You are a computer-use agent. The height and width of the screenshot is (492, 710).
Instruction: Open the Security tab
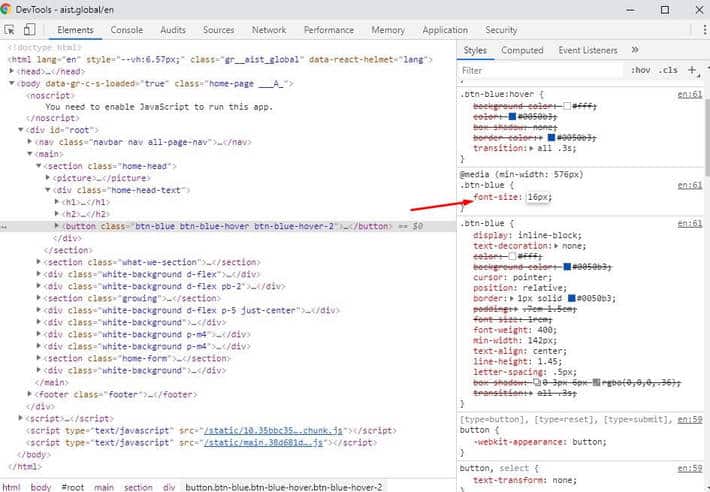pyautogui.click(x=501, y=30)
